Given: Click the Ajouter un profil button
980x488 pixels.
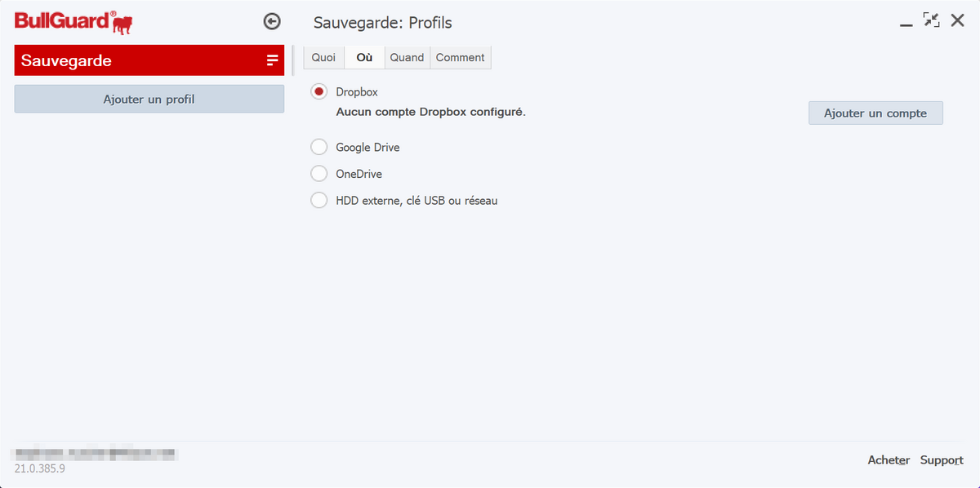Looking at the screenshot, I should [149, 99].
